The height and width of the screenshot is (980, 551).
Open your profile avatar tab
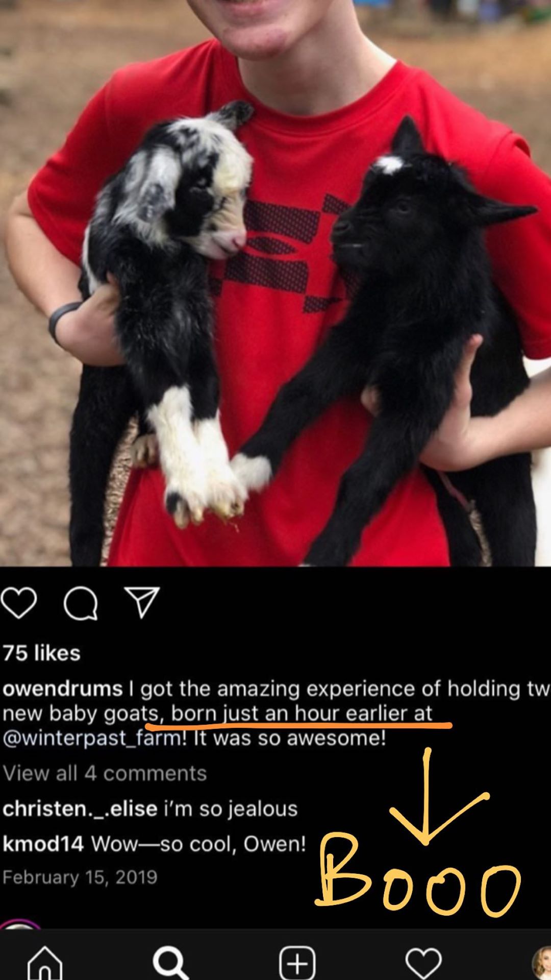coord(541,963)
